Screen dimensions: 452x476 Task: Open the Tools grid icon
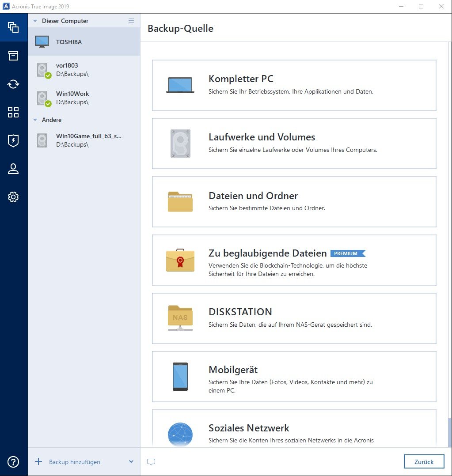click(13, 112)
